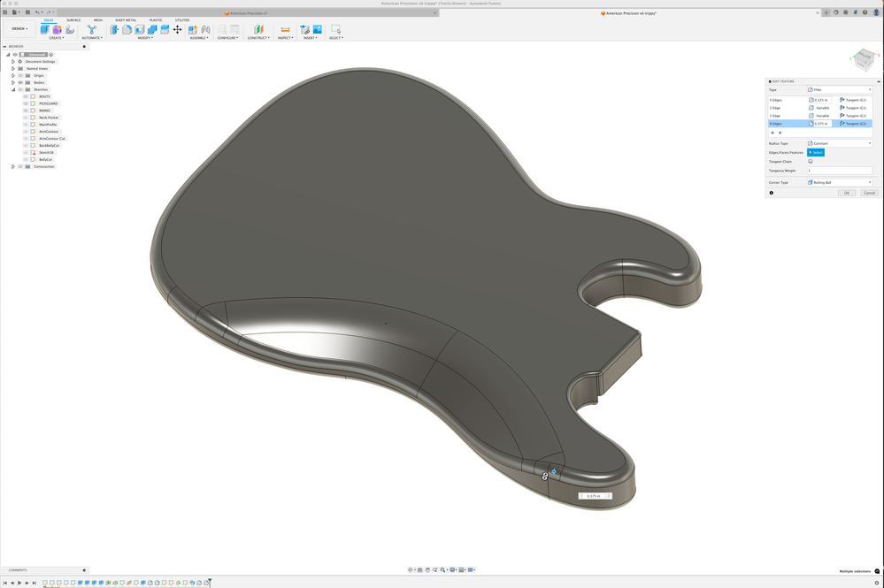
Task: Select the Fillet tool in Modify
Action: (127, 29)
